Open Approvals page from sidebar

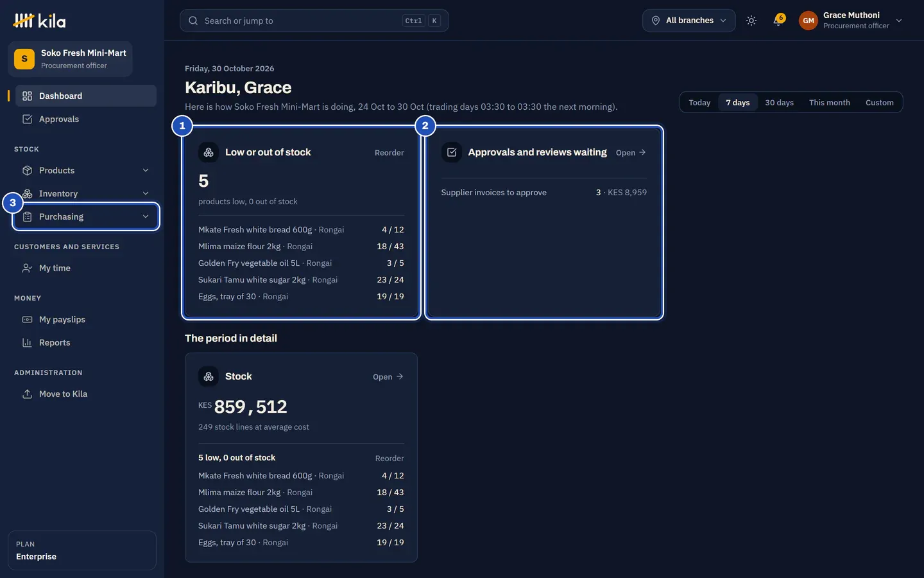86,119
